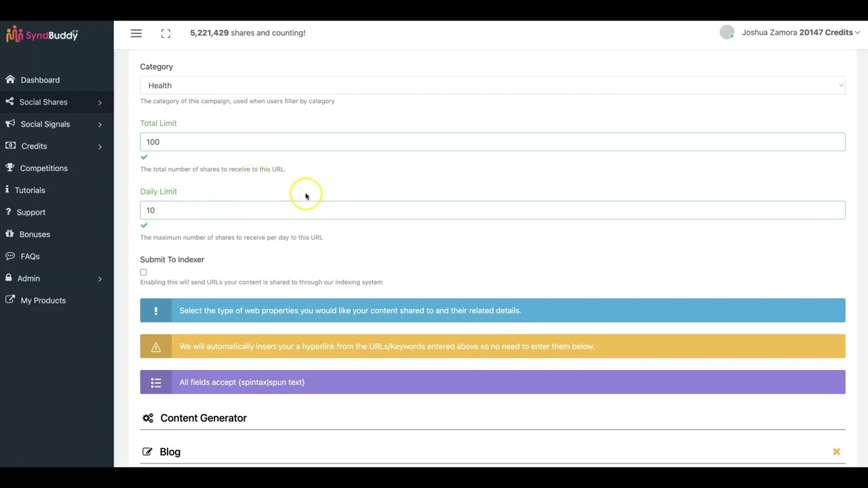Click the Daily Limit field with 10
This screenshot has height=488, width=868.
coord(492,210)
